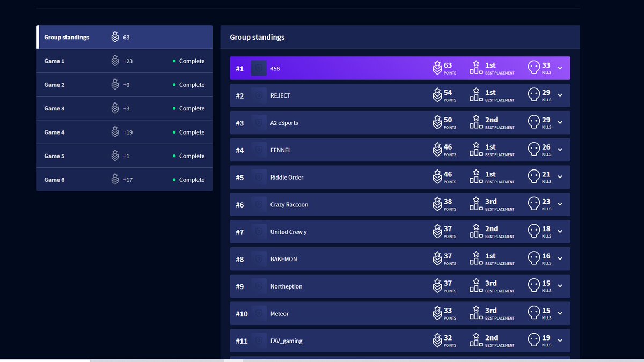The width and height of the screenshot is (644, 362).
Task: Click the Crazy Raccoon team name
Action: click(x=289, y=205)
